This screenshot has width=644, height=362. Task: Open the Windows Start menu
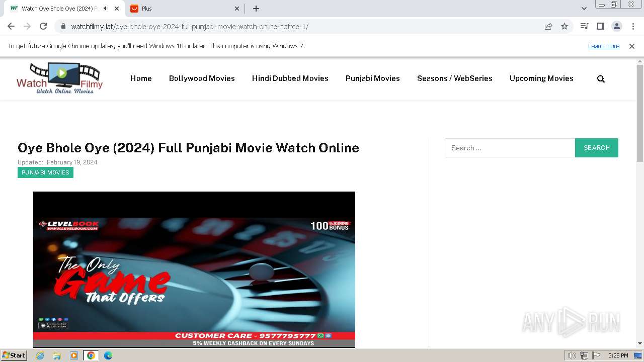tap(14, 355)
